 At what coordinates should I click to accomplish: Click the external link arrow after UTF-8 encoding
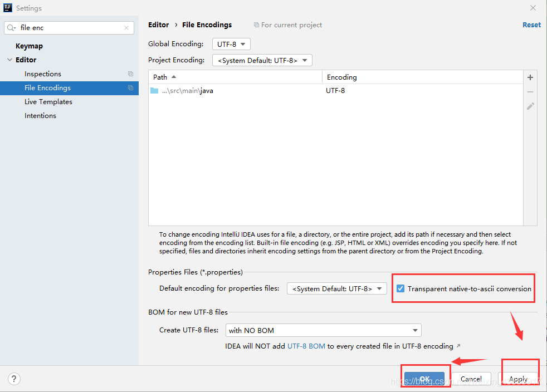[458, 346]
